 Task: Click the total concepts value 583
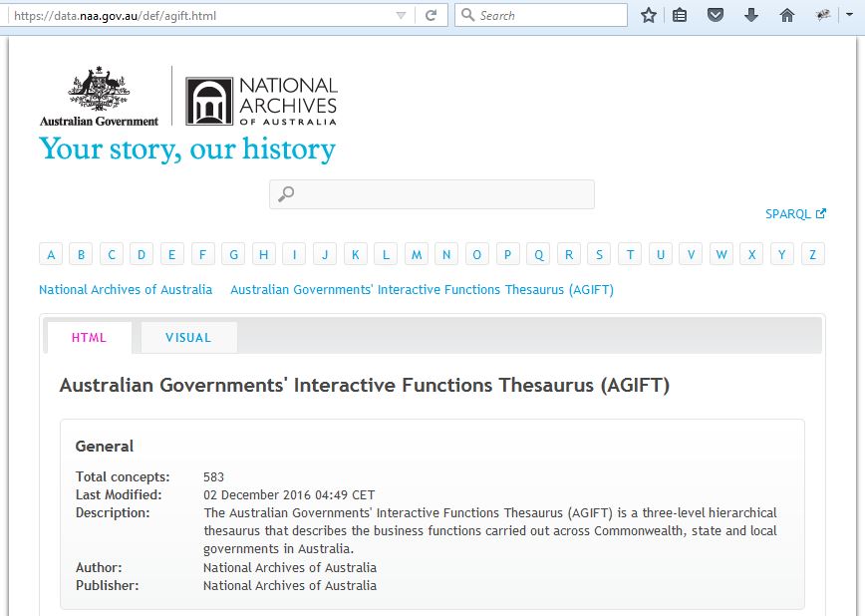point(213,476)
